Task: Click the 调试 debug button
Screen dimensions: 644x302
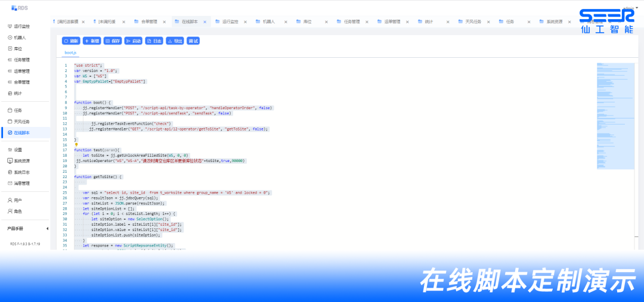Action: (x=193, y=41)
